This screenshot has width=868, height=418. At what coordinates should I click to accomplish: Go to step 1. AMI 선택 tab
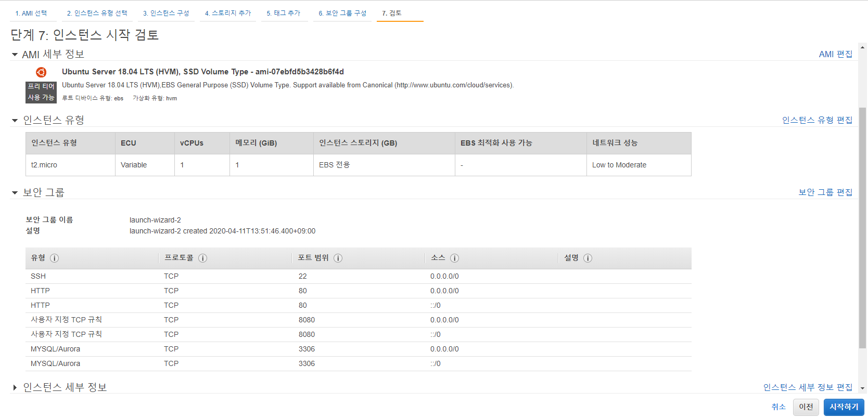[x=31, y=14]
